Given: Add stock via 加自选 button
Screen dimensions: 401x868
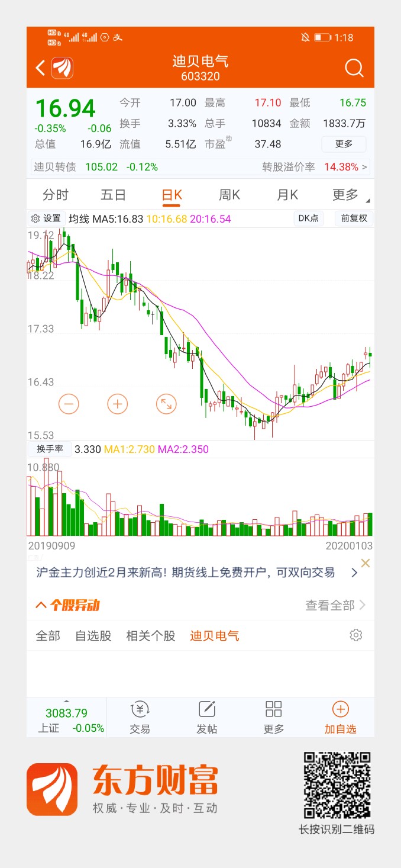Looking at the screenshot, I should click(x=341, y=717).
